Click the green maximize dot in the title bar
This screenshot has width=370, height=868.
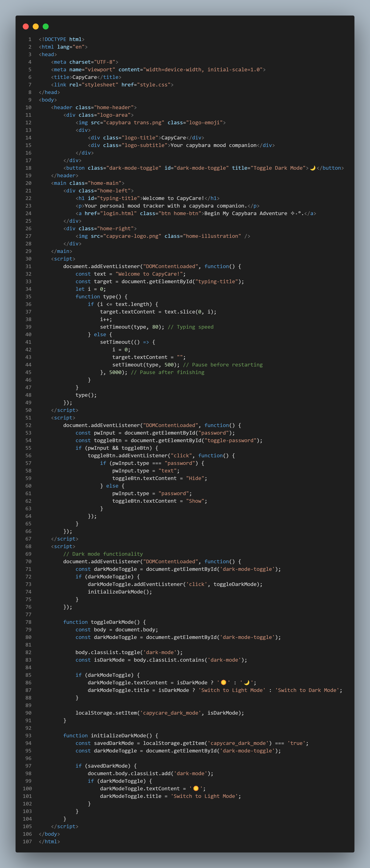click(x=46, y=27)
